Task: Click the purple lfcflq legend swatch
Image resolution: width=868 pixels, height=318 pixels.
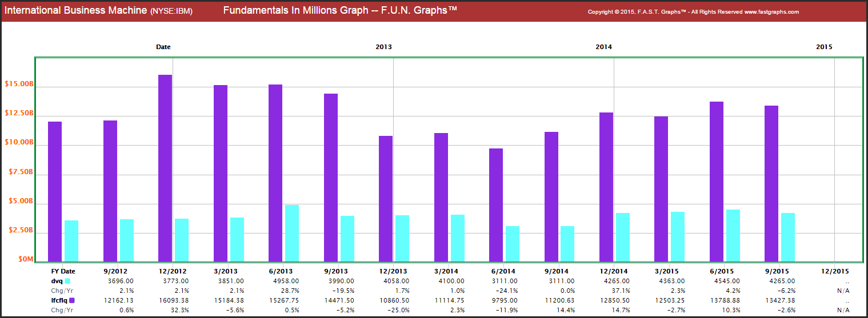Action: click(x=71, y=300)
